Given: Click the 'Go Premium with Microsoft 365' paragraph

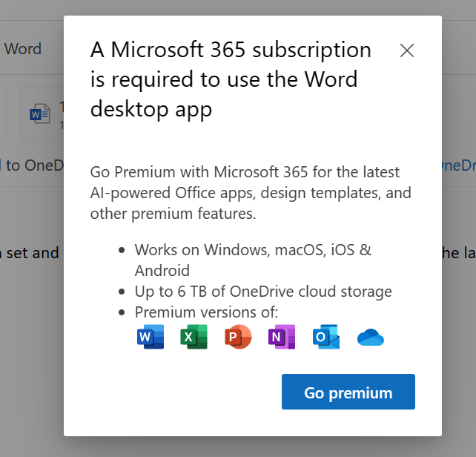Looking at the screenshot, I should (250, 193).
